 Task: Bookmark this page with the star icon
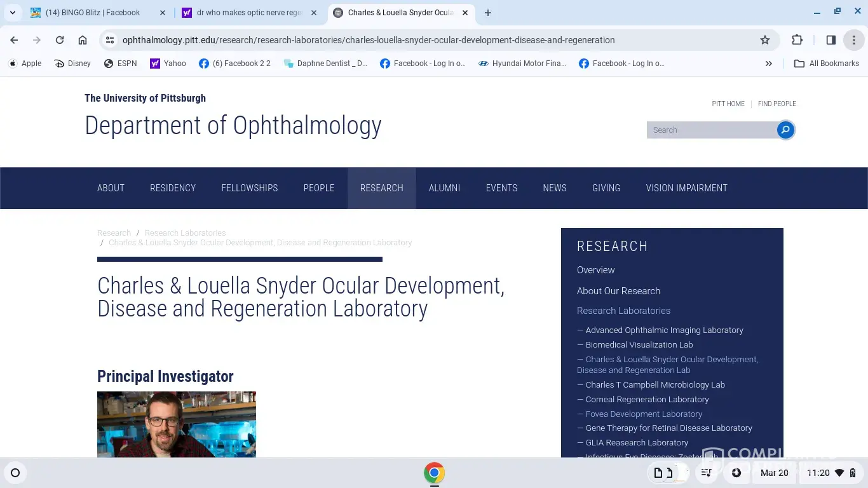pos(765,40)
